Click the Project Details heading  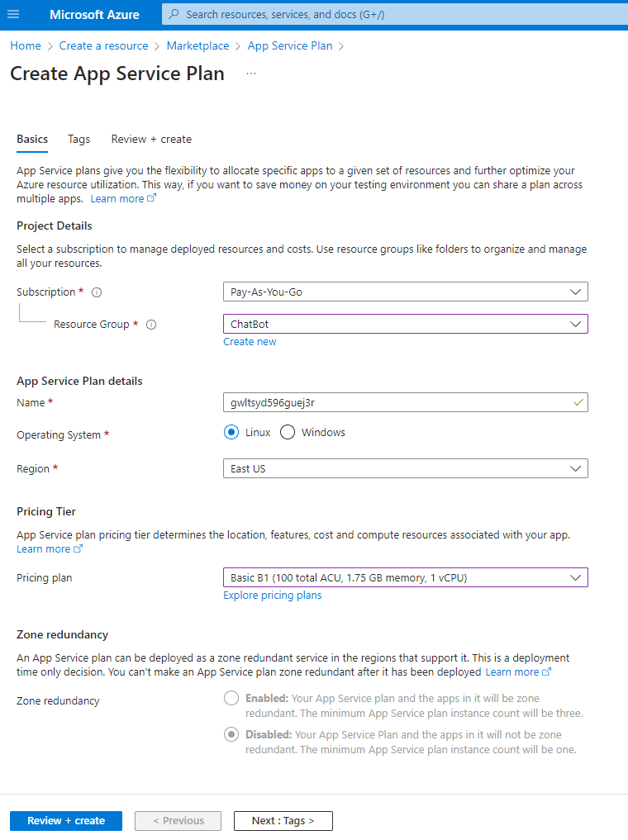[x=54, y=225]
